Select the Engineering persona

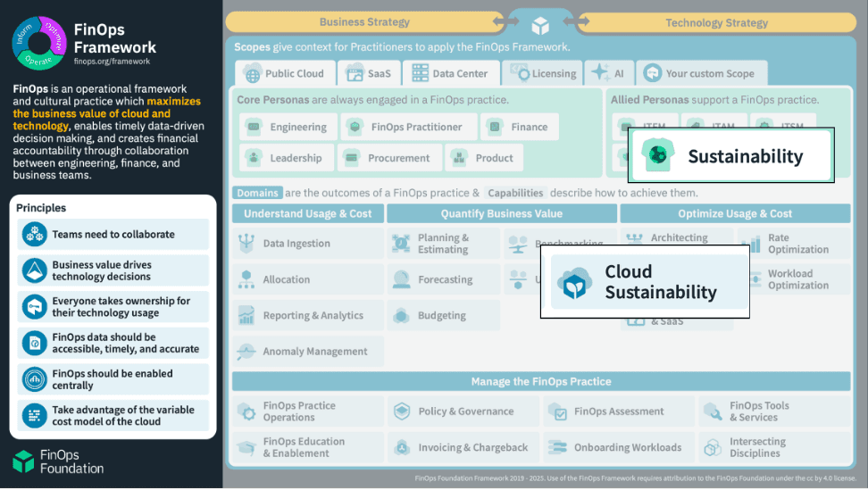pos(288,127)
